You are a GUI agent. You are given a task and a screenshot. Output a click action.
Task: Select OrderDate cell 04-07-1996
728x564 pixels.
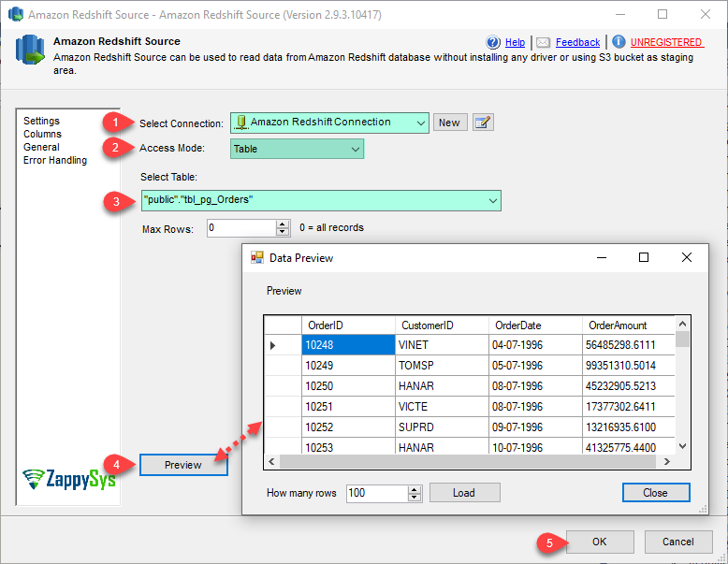click(x=535, y=345)
